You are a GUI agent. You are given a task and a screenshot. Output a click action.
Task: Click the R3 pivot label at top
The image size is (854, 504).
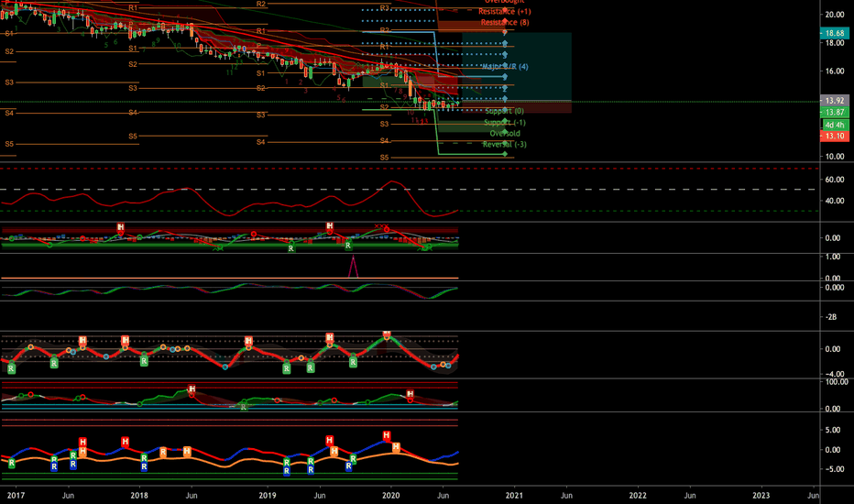click(385, 8)
